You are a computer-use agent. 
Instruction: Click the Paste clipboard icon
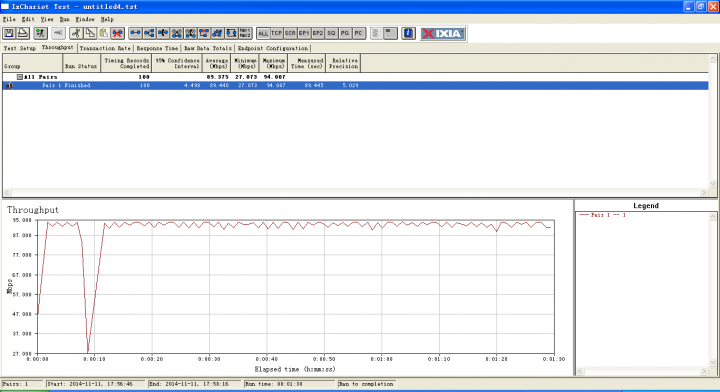[104, 33]
